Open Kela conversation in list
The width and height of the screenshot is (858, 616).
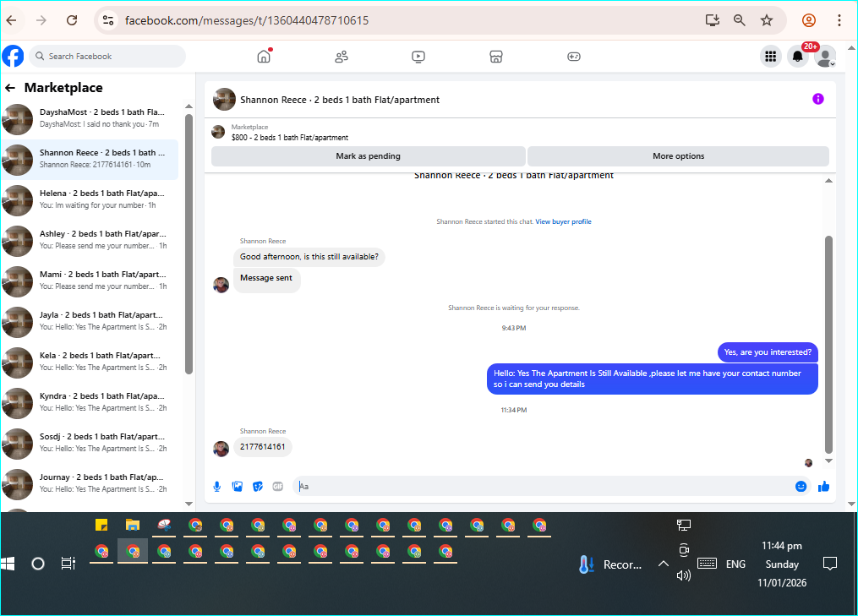pos(90,361)
